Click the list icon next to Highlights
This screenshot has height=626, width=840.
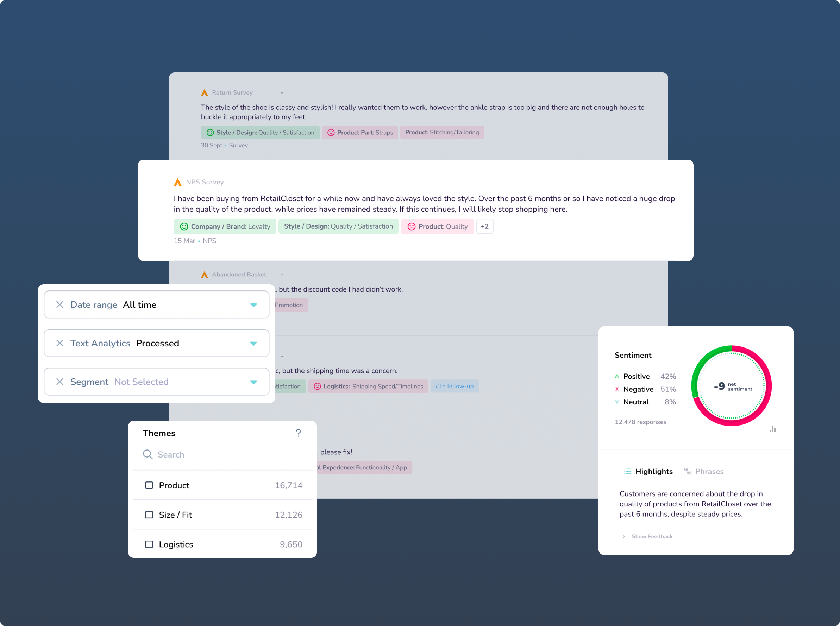(627, 471)
